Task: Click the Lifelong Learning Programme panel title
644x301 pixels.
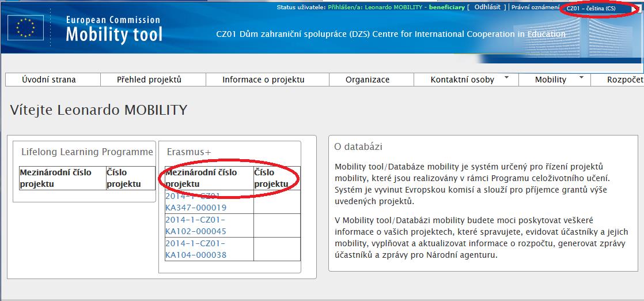Action: coord(87,152)
